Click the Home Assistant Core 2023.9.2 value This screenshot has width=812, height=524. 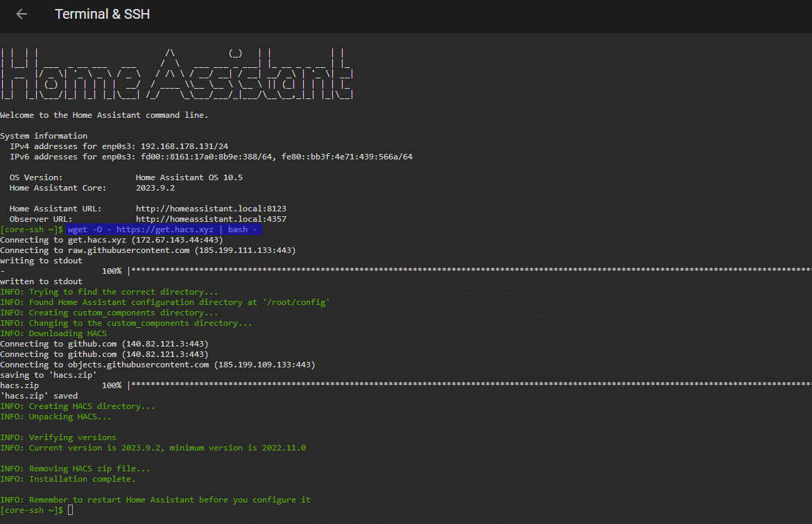coord(155,188)
